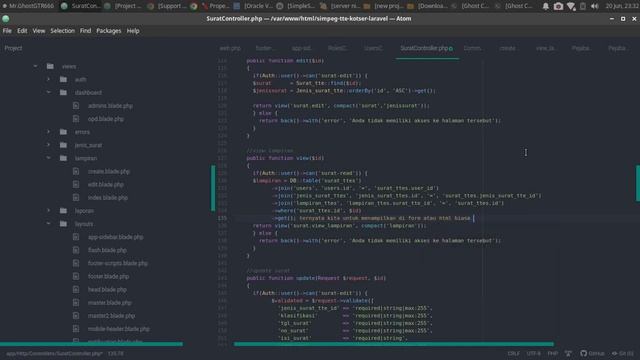Click file icon beside footer.blade.php
The image size is (640, 360).
click(76, 276)
